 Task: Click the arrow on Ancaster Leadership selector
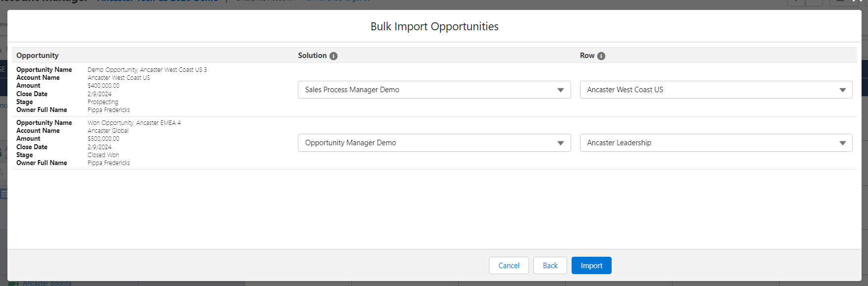(842, 143)
